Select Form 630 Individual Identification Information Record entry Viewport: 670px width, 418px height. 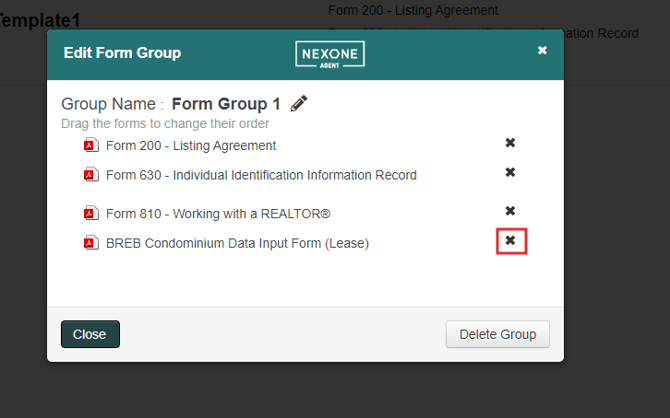click(x=261, y=175)
